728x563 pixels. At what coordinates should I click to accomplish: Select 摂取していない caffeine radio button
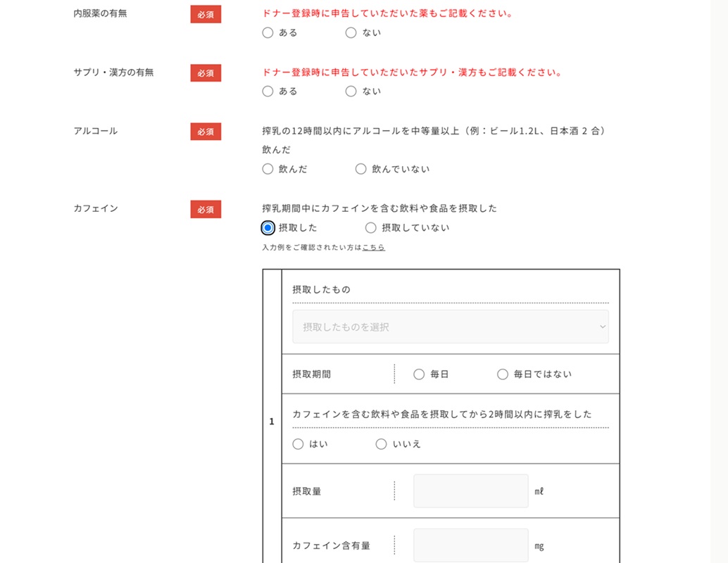click(370, 228)
